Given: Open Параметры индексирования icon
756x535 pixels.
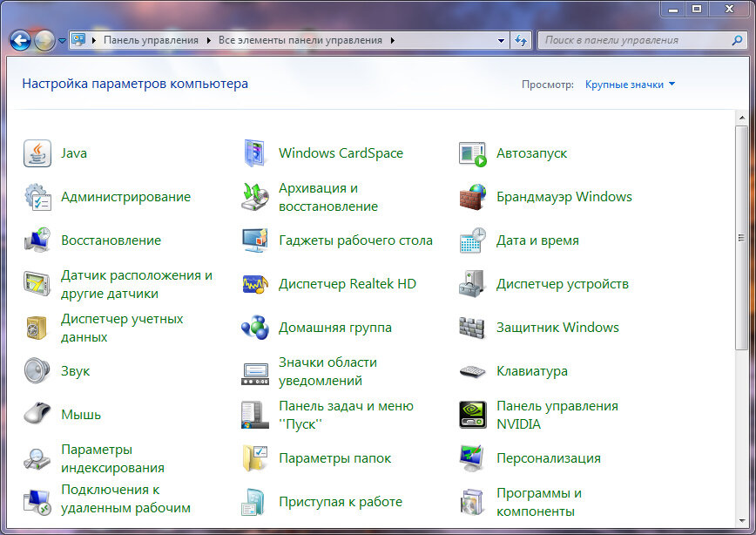Looking at the screenshot, I should pos(37,459).
